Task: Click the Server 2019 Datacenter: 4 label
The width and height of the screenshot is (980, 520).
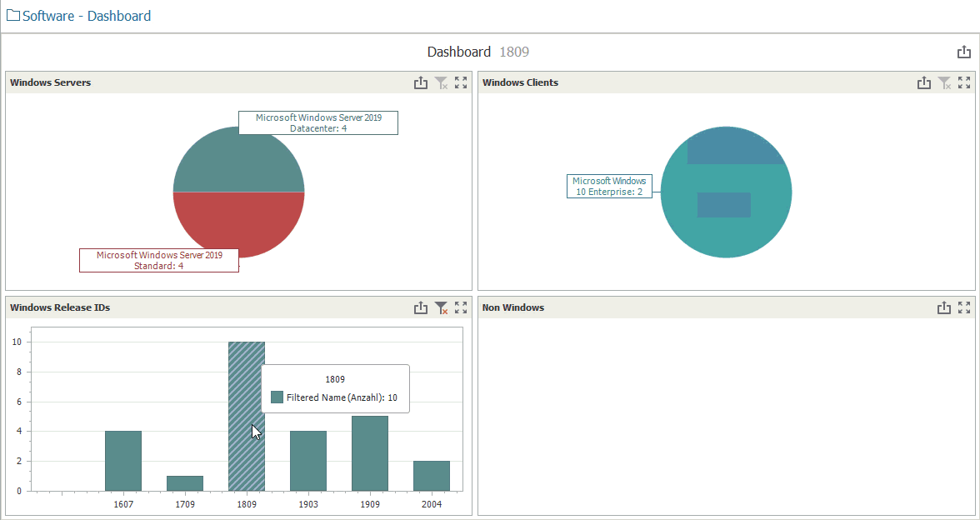Action: pyautogui.click(x=318, y=122)
